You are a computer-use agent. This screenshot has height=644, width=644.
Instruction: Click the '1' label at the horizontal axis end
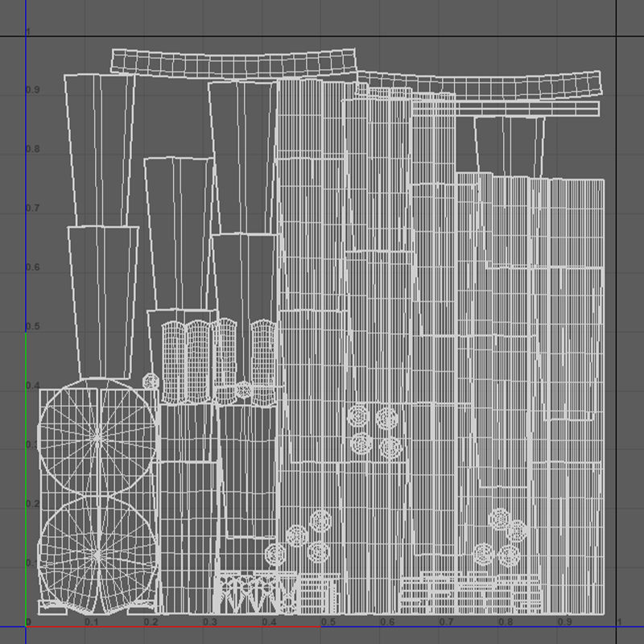tap(619, 621)
